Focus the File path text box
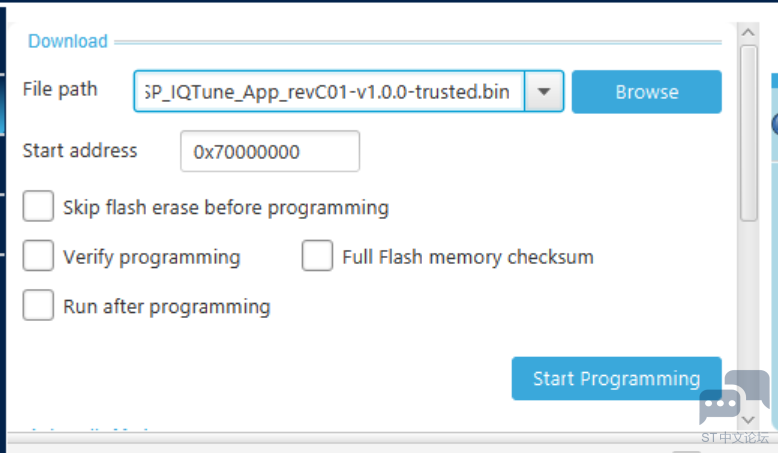 [329, 91]
